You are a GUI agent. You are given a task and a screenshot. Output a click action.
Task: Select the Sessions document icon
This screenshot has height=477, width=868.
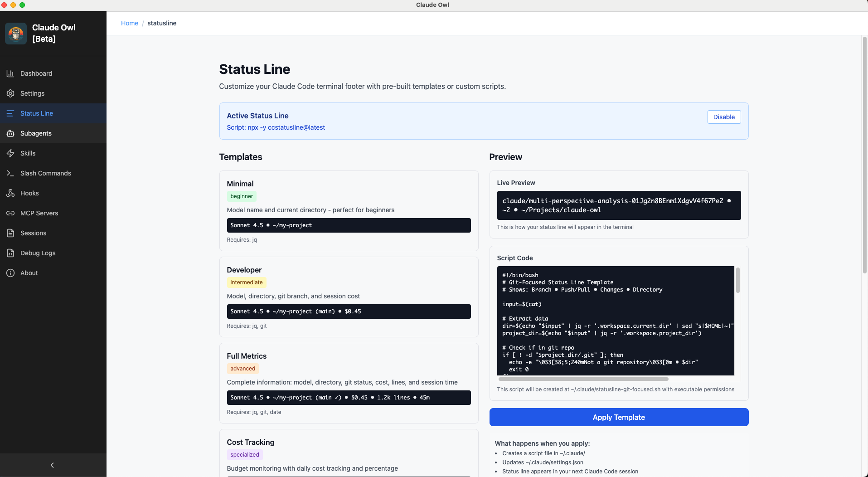tap(11, 233)
